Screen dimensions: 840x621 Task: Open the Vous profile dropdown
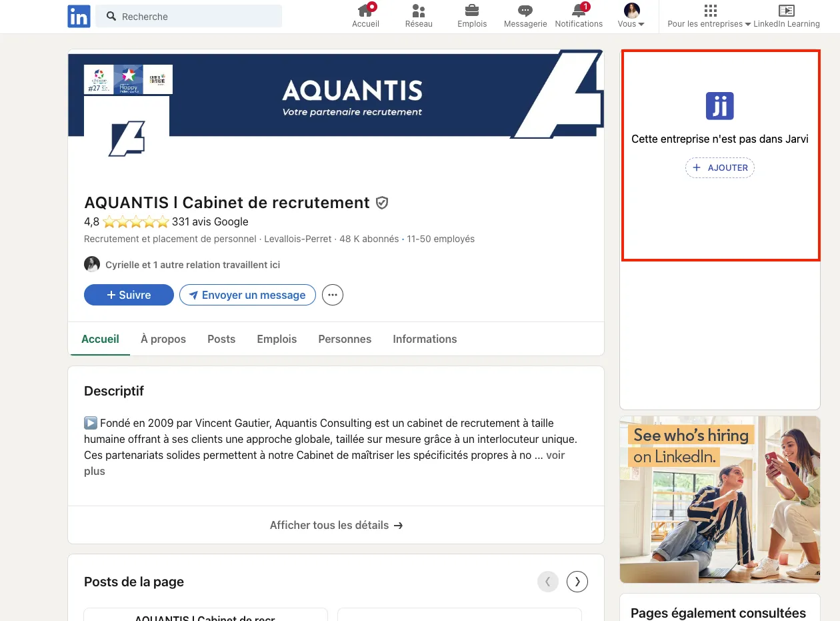coord(630,16)
